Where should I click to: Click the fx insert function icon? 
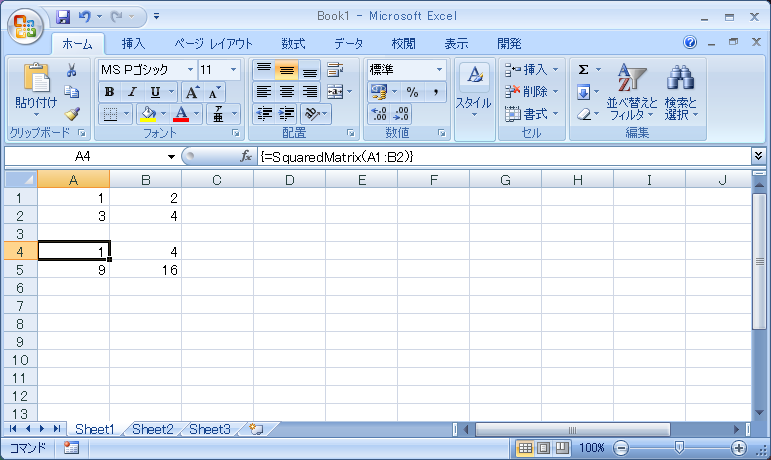pyautogui.click(x=245, y=156)
